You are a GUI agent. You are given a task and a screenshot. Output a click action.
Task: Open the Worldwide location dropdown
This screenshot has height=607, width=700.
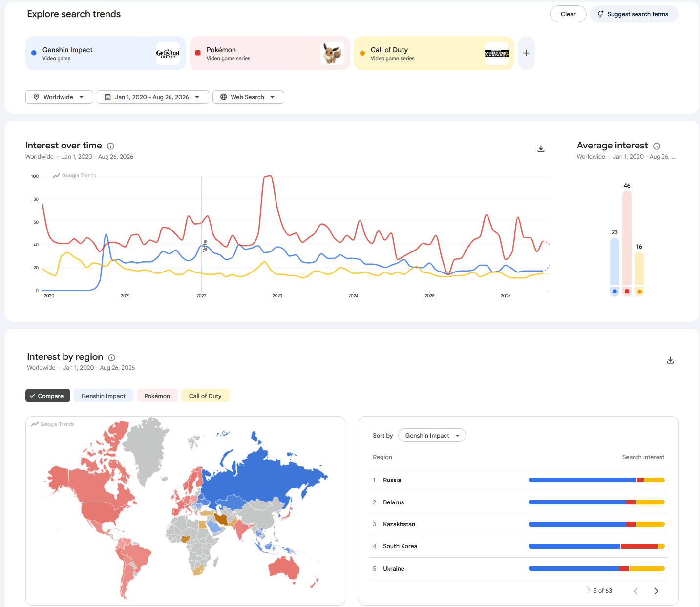click(x=59, y=97)
